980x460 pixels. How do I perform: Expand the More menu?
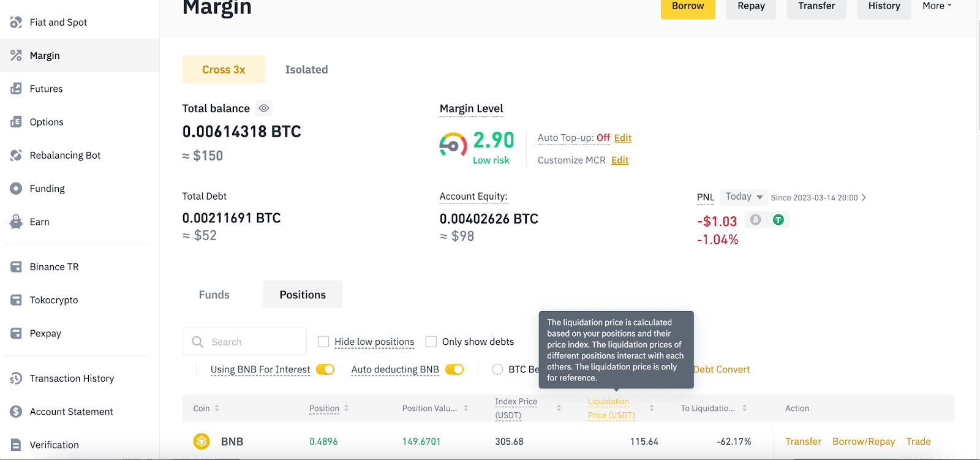click(937, 6)
